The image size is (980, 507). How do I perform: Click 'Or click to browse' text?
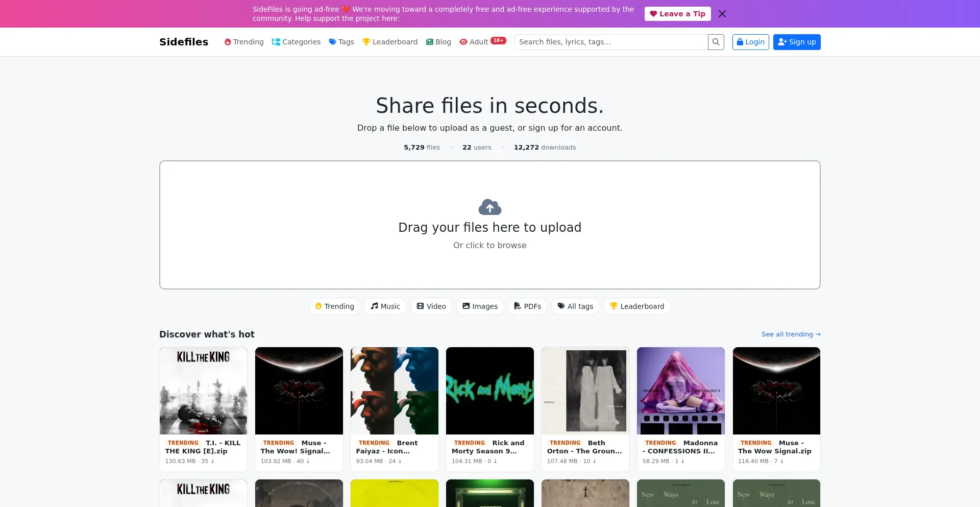(490, 245)
